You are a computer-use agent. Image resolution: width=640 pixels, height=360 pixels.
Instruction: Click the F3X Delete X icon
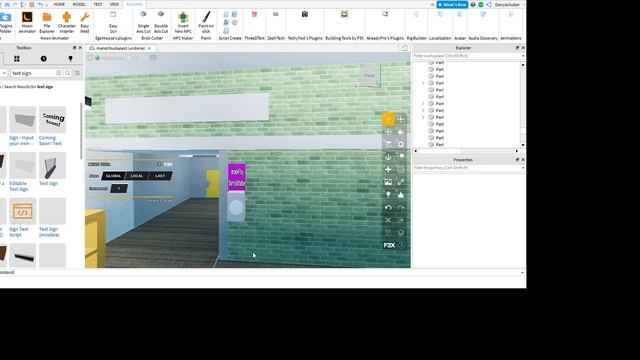tap(388, 220)
